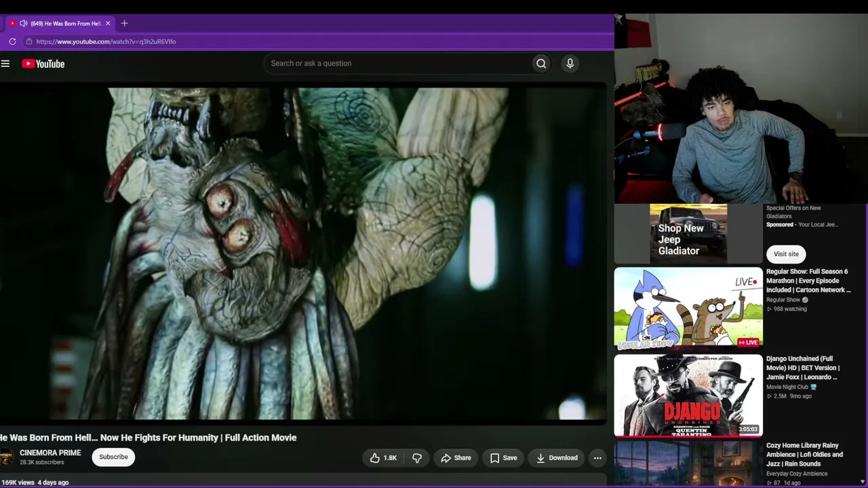Image resolution: width=868 pixels, height=488 pixels.
Task: Open the CINEMORA PRIME channel name link
Action: (50, 453)
